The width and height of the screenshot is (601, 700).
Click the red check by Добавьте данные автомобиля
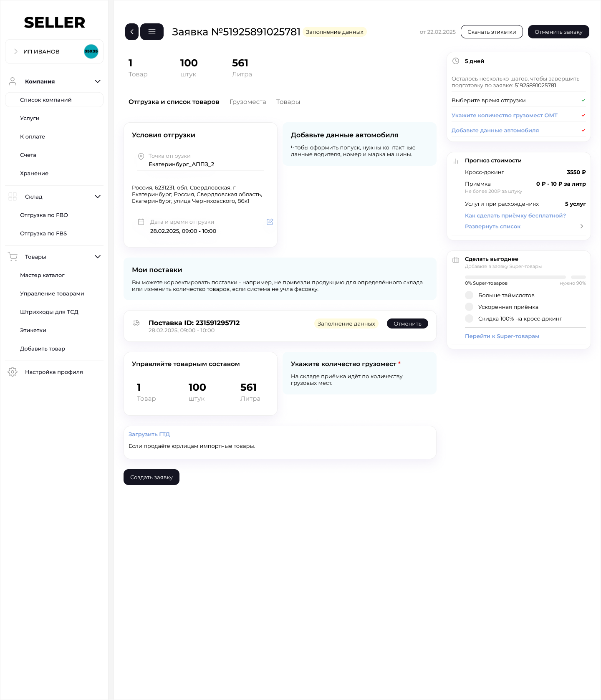click(x=583, y=130)
